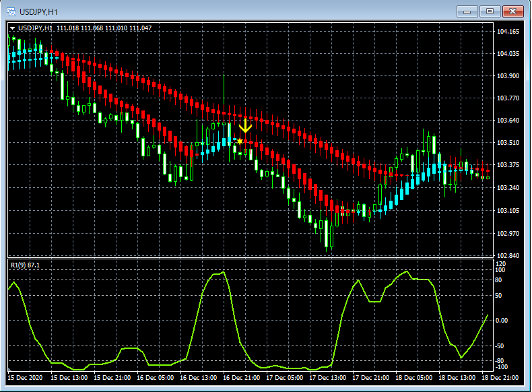Click the 103.640 price scale label
The image size is (532, 392).
[x=508, y=120]
